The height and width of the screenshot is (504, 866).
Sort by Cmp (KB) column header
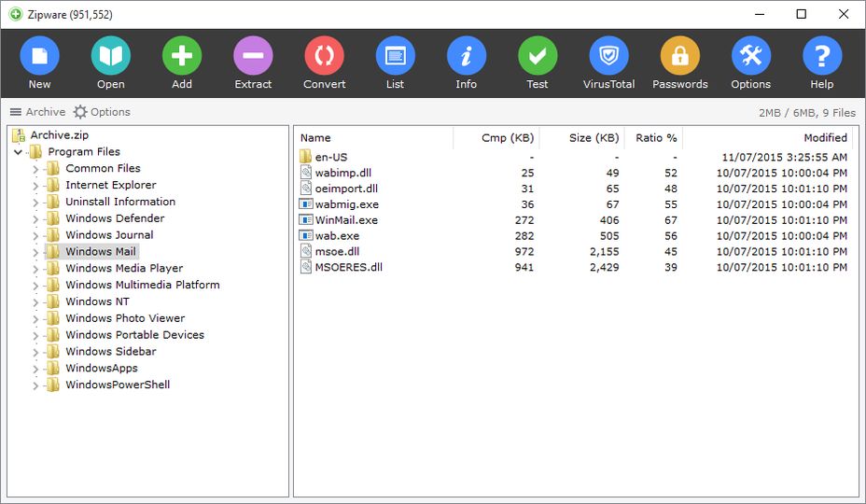tap(496, 137)
